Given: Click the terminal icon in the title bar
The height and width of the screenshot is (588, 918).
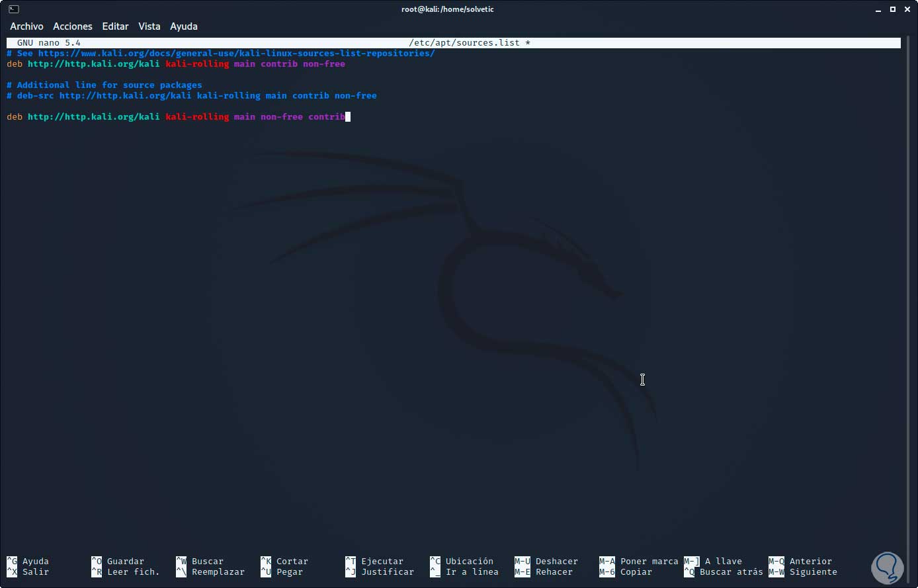Looking at the screenshot, I should (x=13, y=9).
